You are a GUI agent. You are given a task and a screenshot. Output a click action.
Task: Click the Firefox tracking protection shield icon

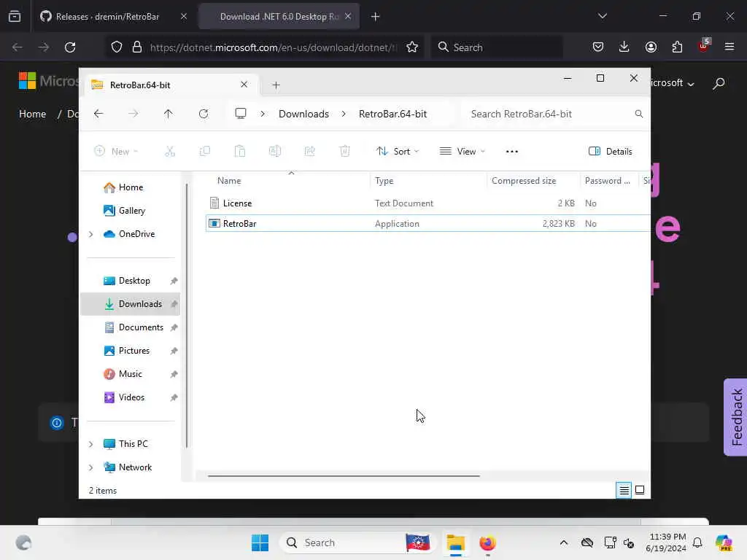point(117,47)
